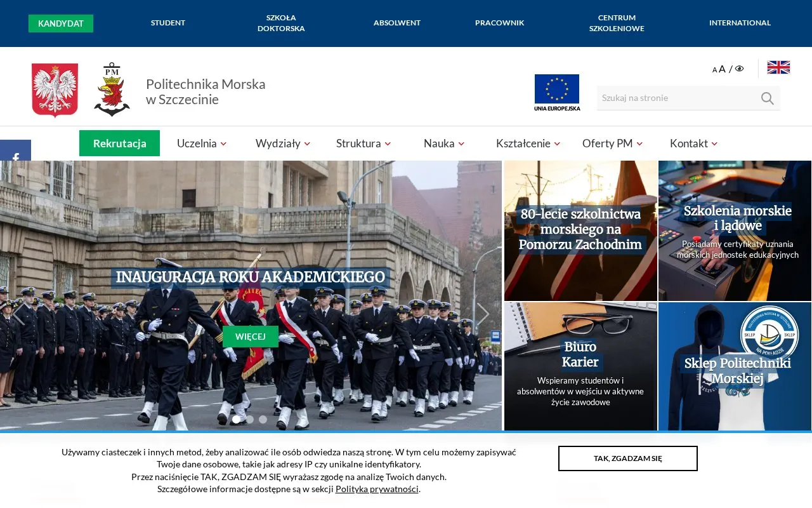Select the KANDYDAT tab

pos(61,23)
